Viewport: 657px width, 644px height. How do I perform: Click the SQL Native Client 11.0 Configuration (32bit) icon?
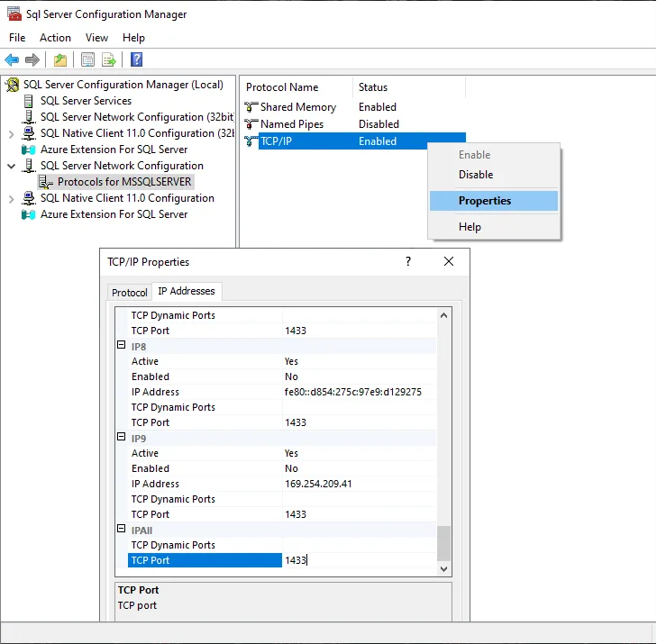[29, 133]
